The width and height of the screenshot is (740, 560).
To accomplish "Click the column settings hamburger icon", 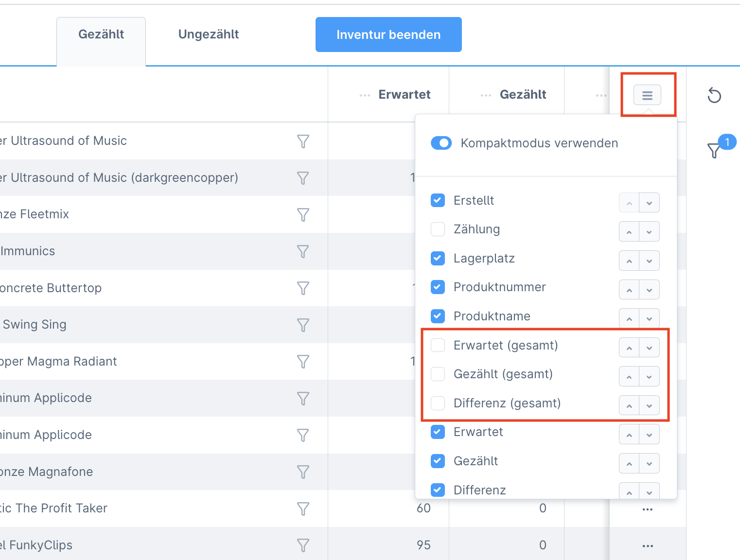I will click(x=647, y=95).
